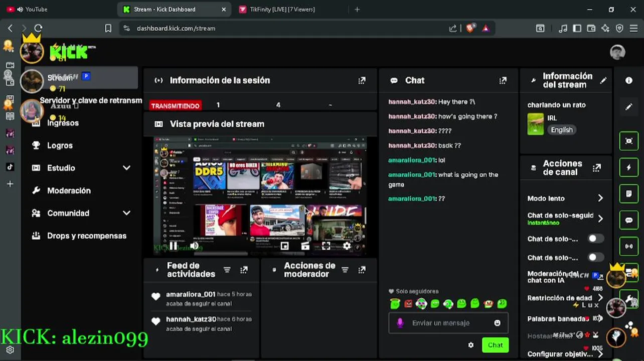
Task: Open Moderación del chat con IA
Action: [565, 277]
